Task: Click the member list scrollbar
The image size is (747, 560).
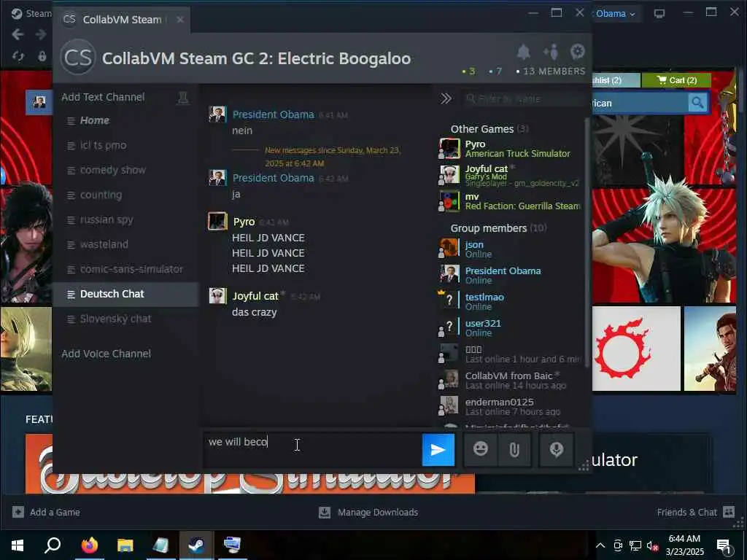Action: [x=587, y=243]
